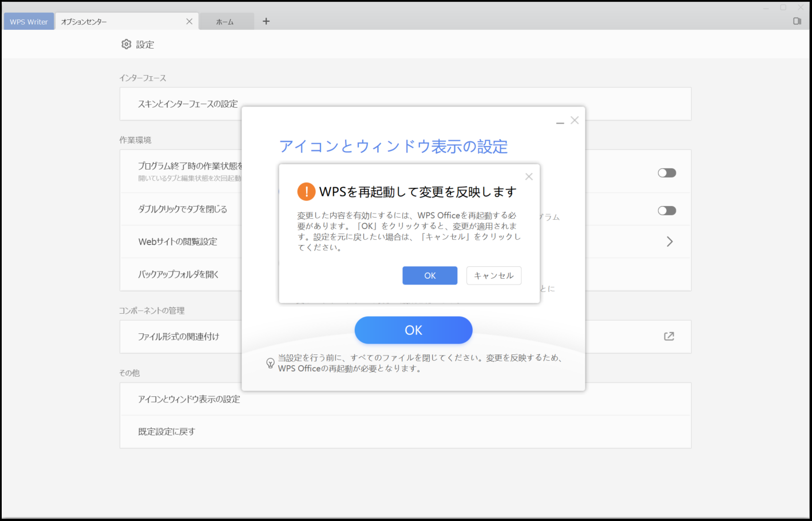Click the external-link icon for ファイル形式の関連付け
Viewport: 812px width, 521px height.
click(669, 337)
